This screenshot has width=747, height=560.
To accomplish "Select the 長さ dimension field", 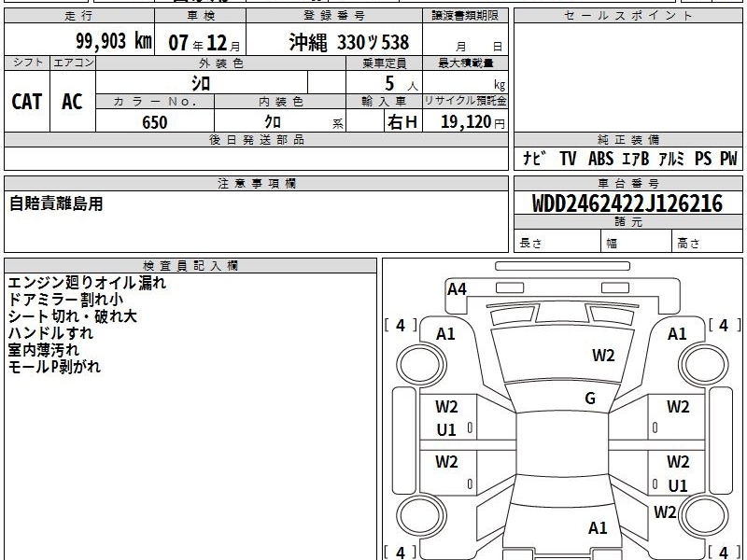I will coord(557,242).
